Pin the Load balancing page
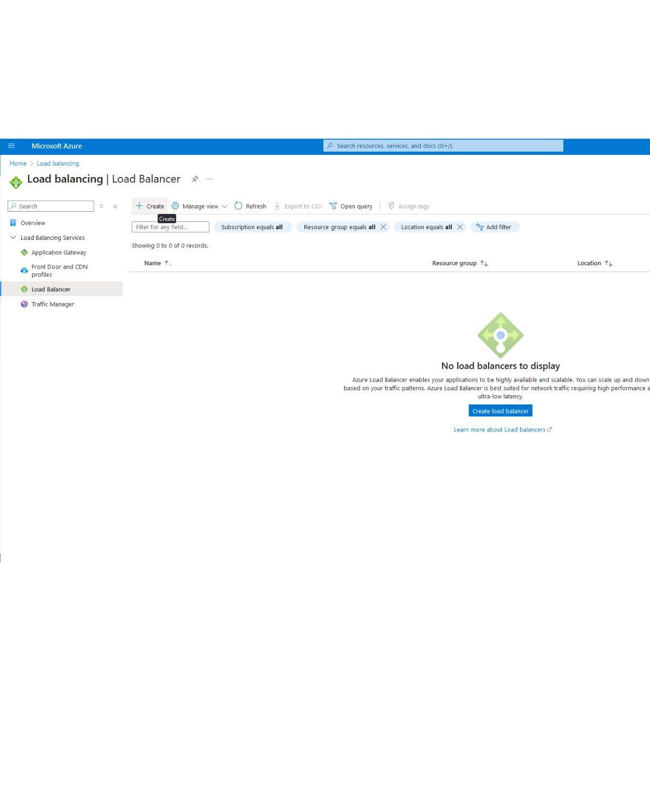Viewport: 650px width, 812px height. [195, 179]
